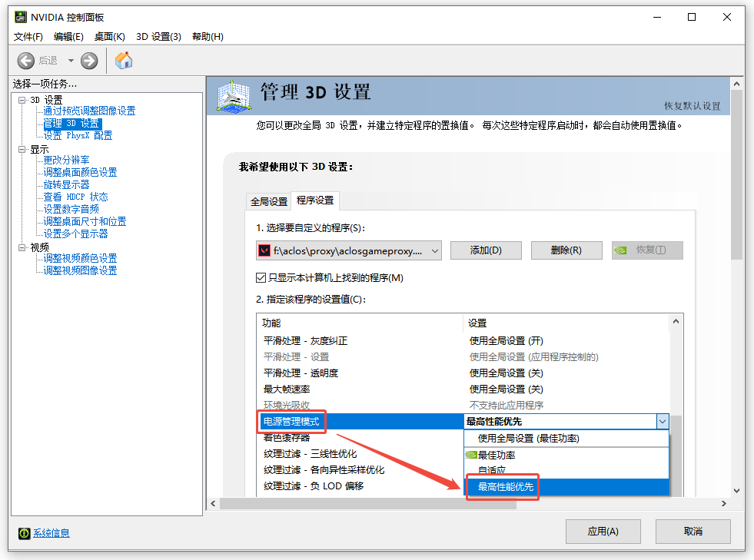Image resolution: width=754 pixels, height=560 pixels.
Task: Click the NVIDIA logo beside 最佳功率
Action: click(x=471, y=455)
